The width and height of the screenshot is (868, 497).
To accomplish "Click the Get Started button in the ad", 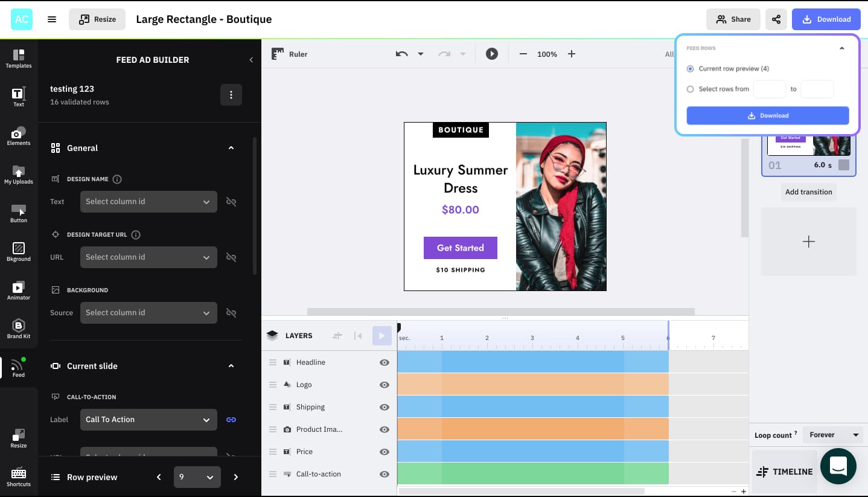I will 460,248.
